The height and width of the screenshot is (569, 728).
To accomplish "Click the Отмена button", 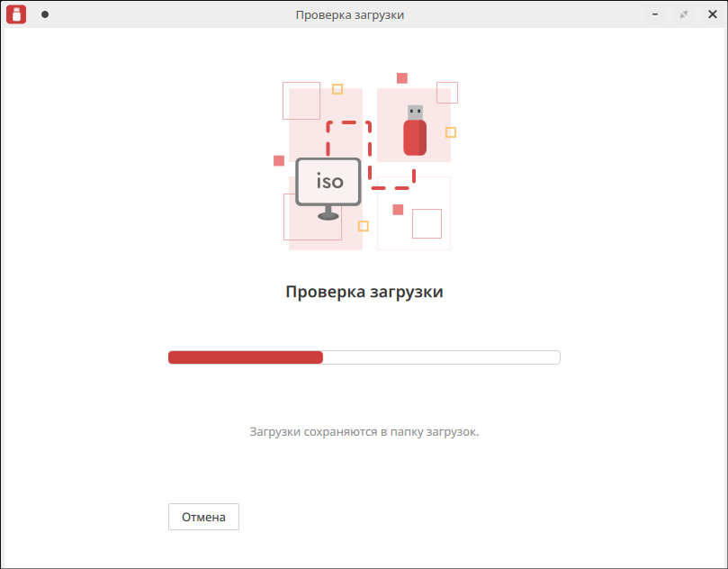I will pos(203,517).
